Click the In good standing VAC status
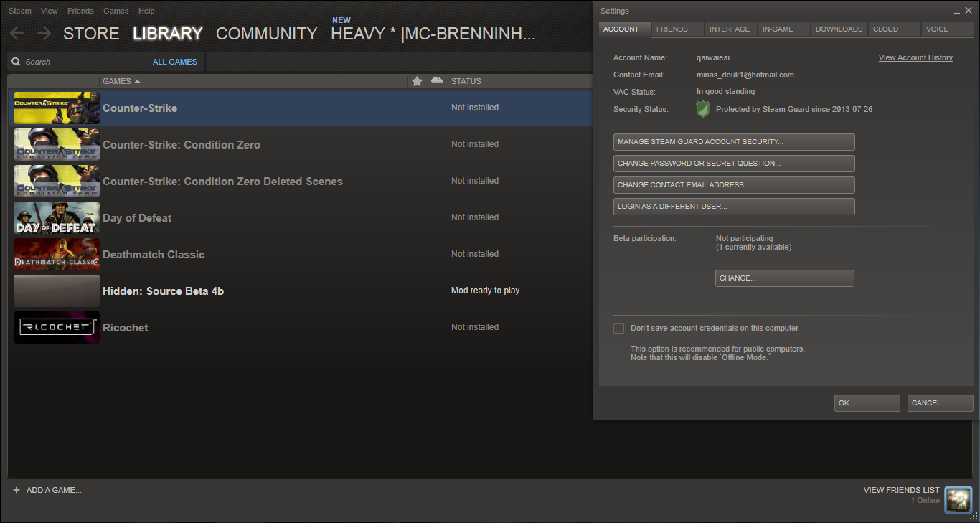 (x=725, y=92)
